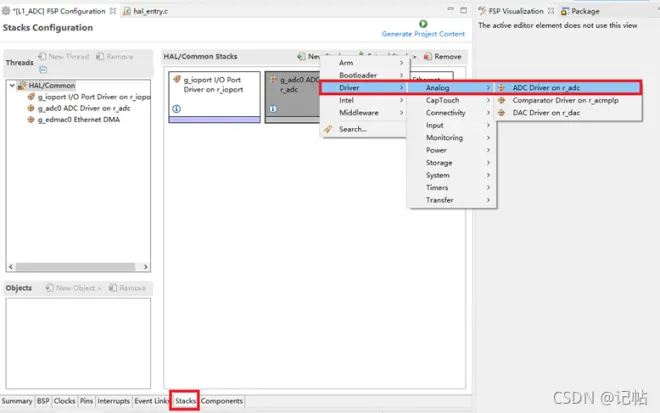The height and width of the screenshot is (413, 660).
Task: Switch to the Components tab
Action: [x=222, y=401]
